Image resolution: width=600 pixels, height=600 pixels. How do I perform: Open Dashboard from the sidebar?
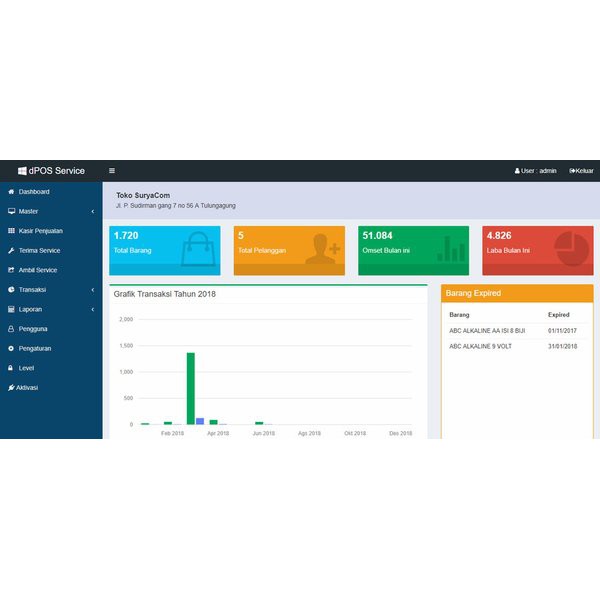51,192
